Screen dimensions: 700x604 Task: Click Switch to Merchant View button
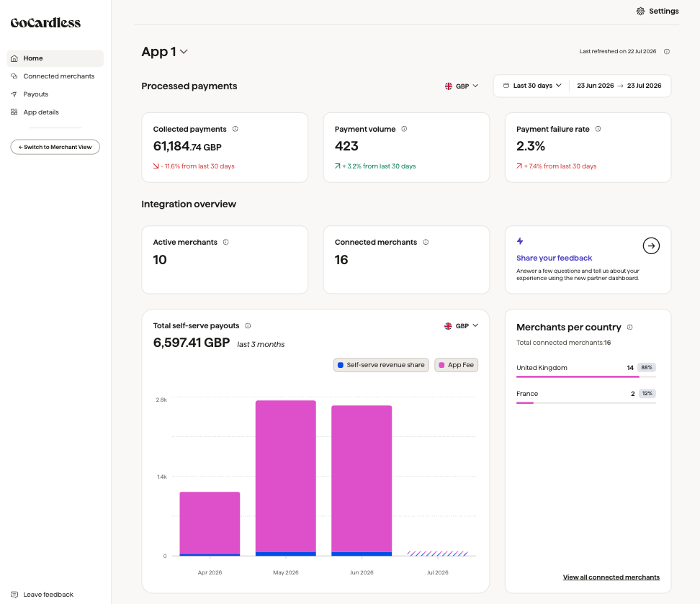(x=55, y=147)
